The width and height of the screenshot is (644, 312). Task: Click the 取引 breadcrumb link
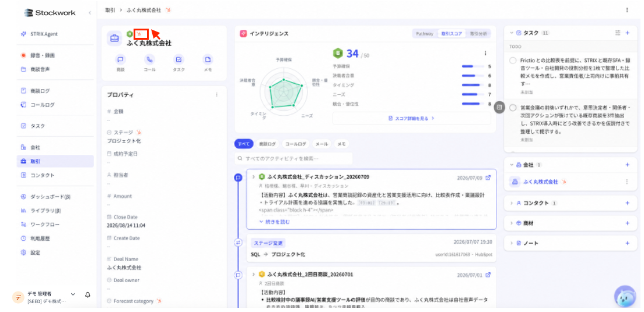click(109, 10)
